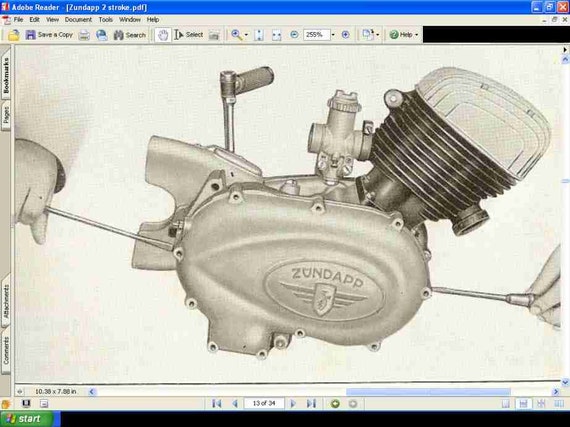
Task: Open the File menu
Action: 18,20
